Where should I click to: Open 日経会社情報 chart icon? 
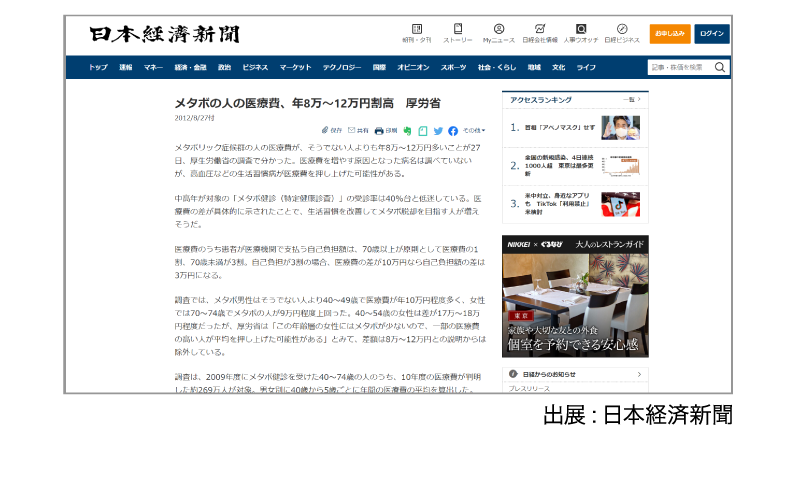[x=540, y=29]
